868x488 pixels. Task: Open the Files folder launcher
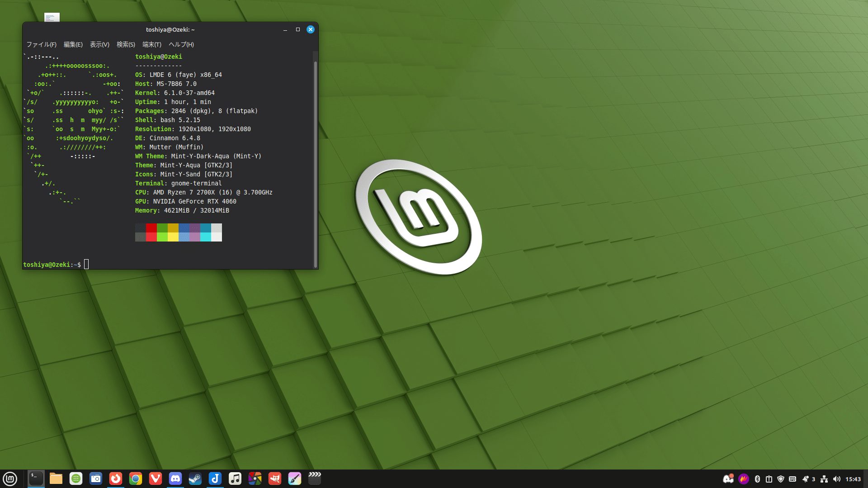coord(56,479)
